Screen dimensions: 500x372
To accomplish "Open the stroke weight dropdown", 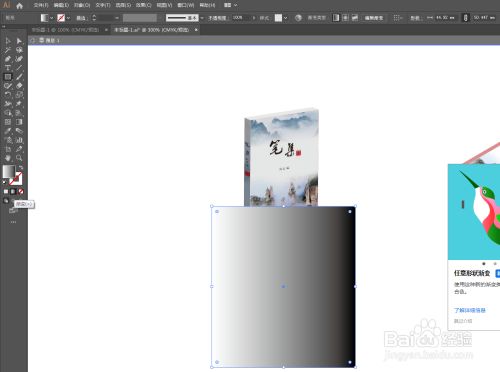I will (117, 18).
